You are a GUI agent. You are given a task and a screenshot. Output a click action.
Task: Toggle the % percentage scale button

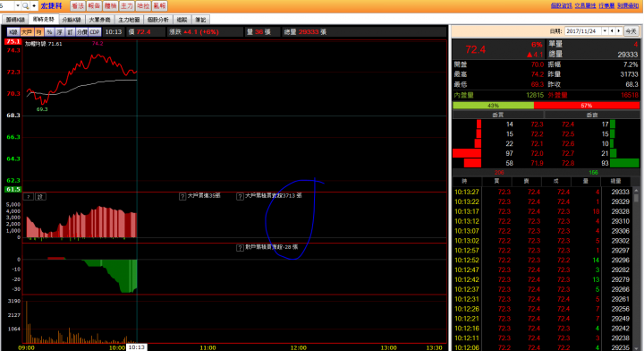tap(49, 32)
